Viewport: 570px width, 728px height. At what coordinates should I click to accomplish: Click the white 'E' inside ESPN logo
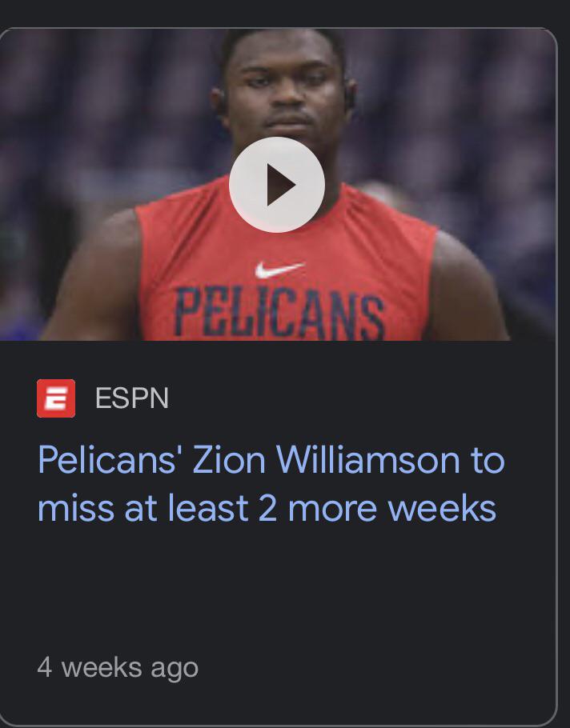(56, 399)
